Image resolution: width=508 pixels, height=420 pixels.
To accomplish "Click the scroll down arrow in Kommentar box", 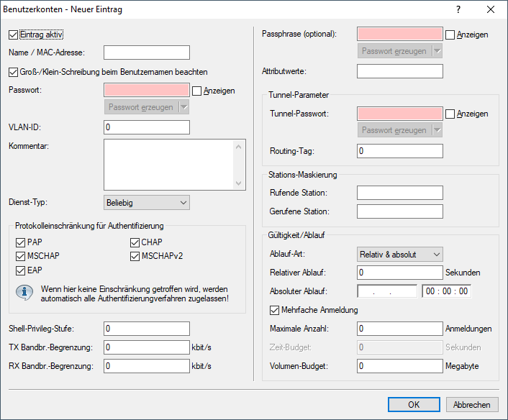I will [x=240, y=183].
